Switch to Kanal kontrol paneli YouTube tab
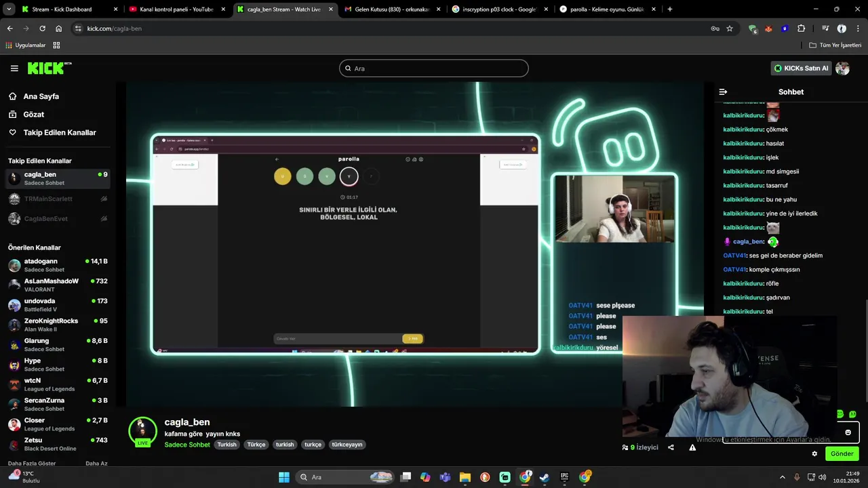Viewport: 868px width, 488px height. pyautogui.click(x=177, y=9)
